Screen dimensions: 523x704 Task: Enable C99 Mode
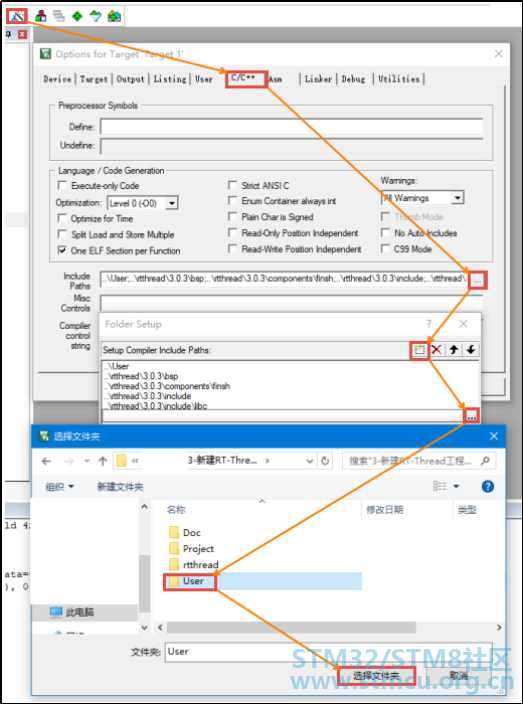pyautogui.click(x=385, y=249)
